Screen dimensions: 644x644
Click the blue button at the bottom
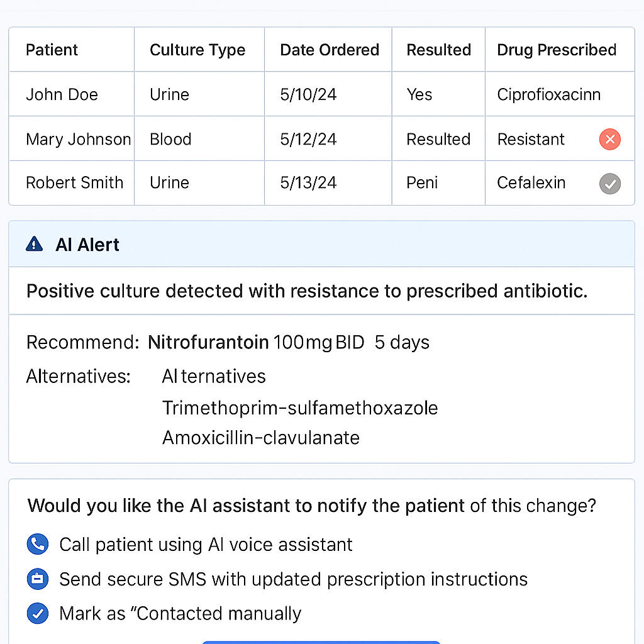(x=321, y=642)
